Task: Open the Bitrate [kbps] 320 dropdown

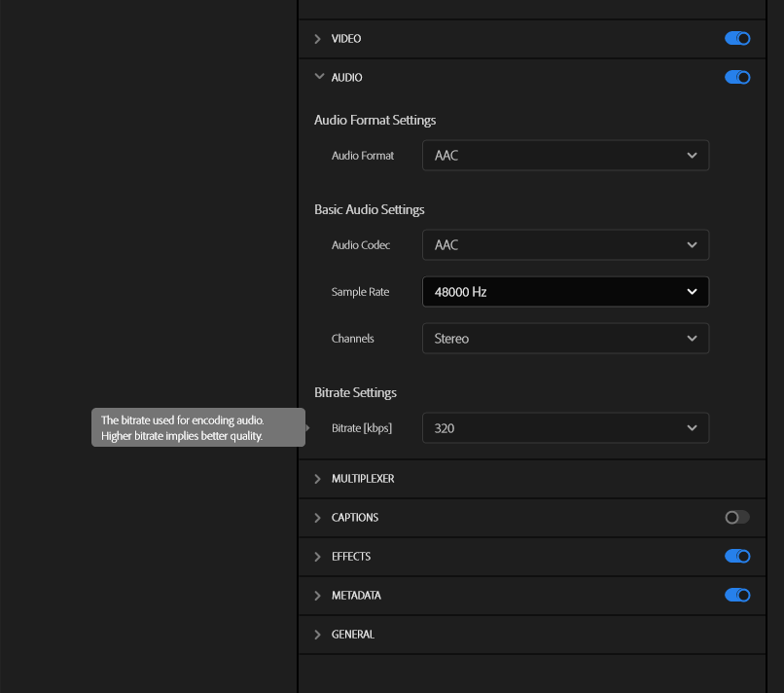Action: point(565,428)
